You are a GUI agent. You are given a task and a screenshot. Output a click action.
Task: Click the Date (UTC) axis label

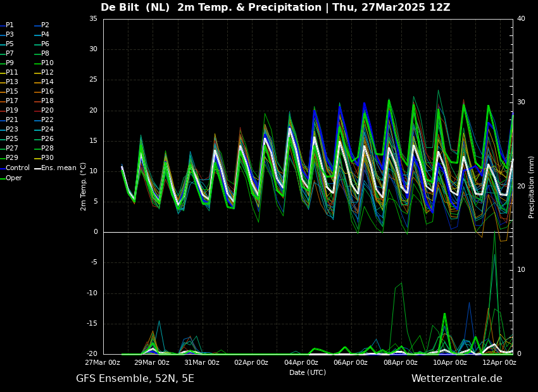tap(308, 372)
